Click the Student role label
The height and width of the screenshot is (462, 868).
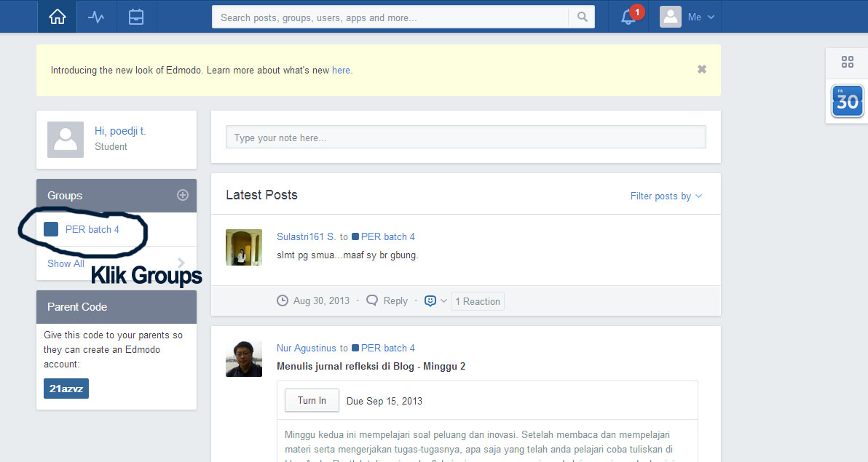(x=111, y=147)
